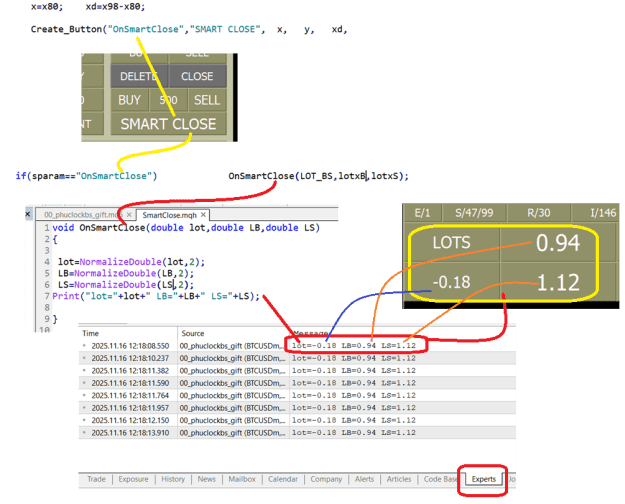Click line 4 lot=NormalizeDouble code
The image size is (625, 504).
(132, 262)
